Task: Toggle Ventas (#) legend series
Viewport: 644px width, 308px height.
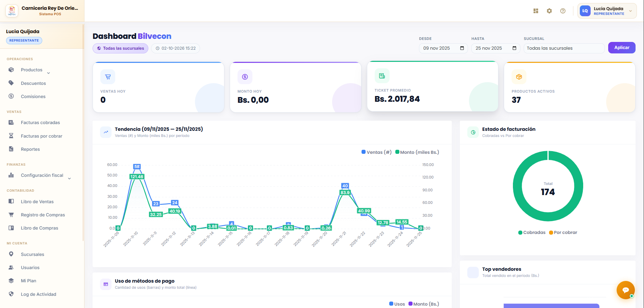Action: [x=376, y=152]
